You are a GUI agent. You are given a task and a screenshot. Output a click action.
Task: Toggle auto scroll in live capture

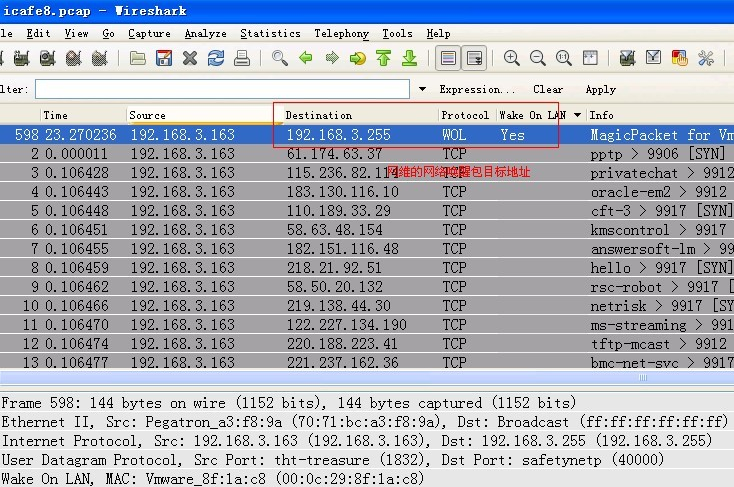[x=474, y=59]
